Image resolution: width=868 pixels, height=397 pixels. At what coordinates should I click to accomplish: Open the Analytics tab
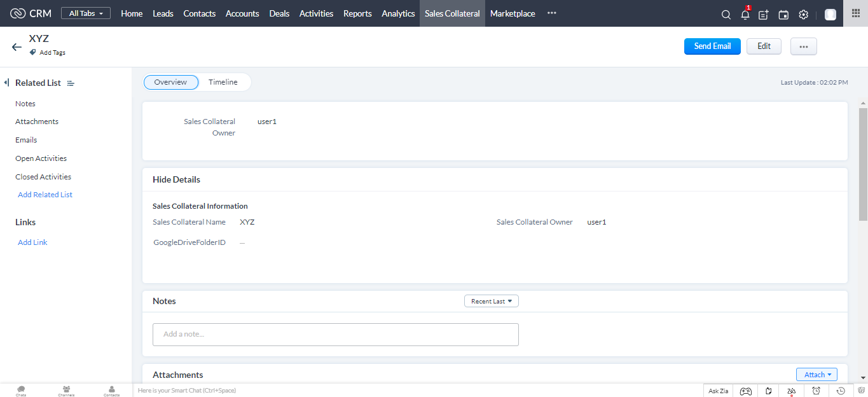[x=398, y=13]
